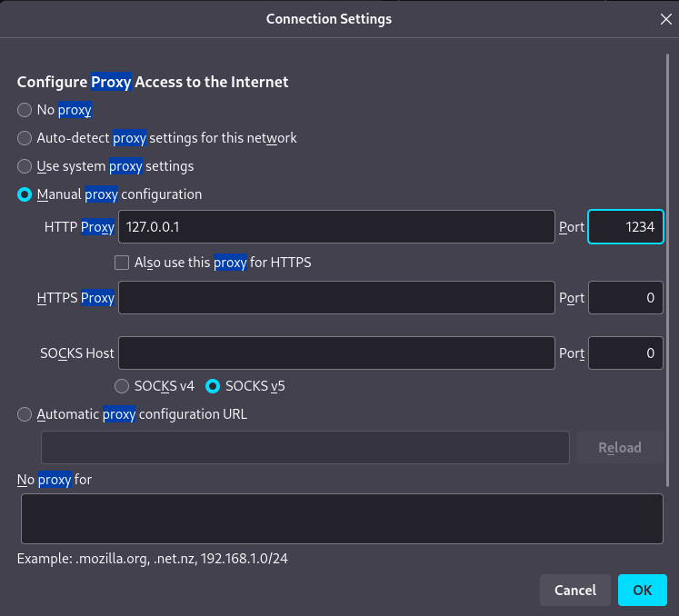Click the SOCKS Host input field

336,353
